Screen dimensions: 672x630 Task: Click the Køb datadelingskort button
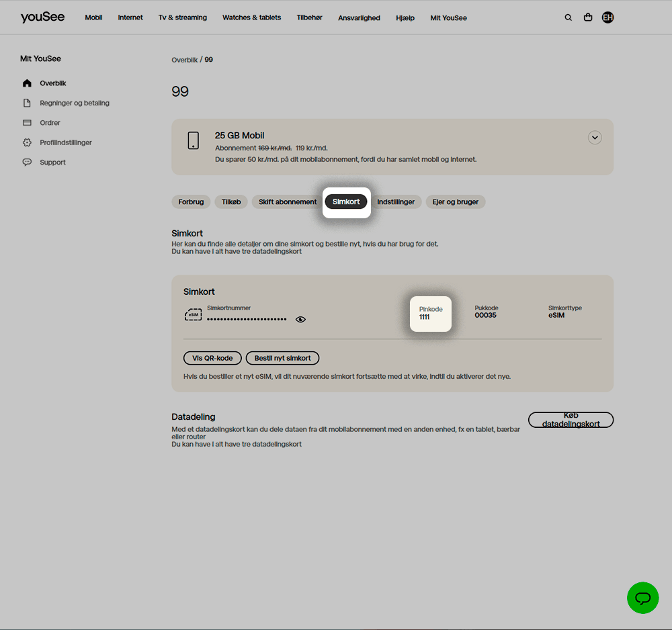coord(571,420)
